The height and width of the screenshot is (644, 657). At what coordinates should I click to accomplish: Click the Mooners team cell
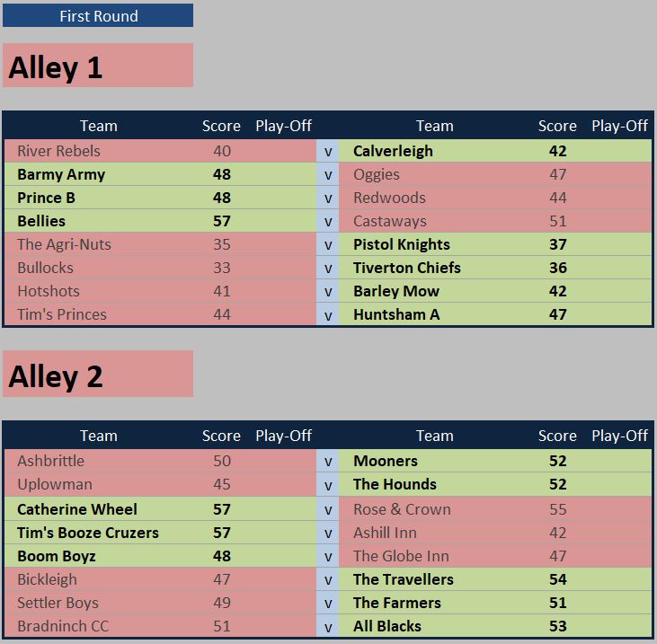coord(434,461)
